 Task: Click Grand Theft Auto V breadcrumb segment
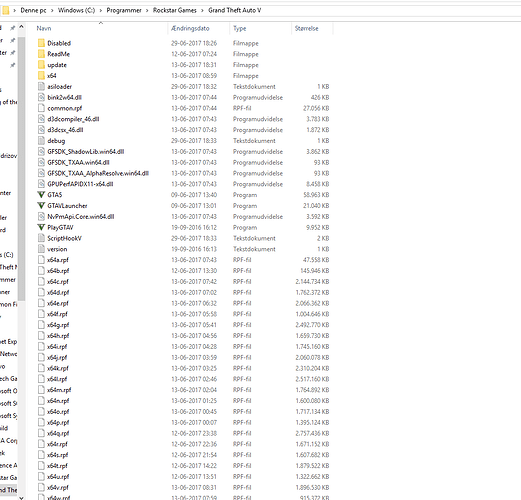(234, 10)
